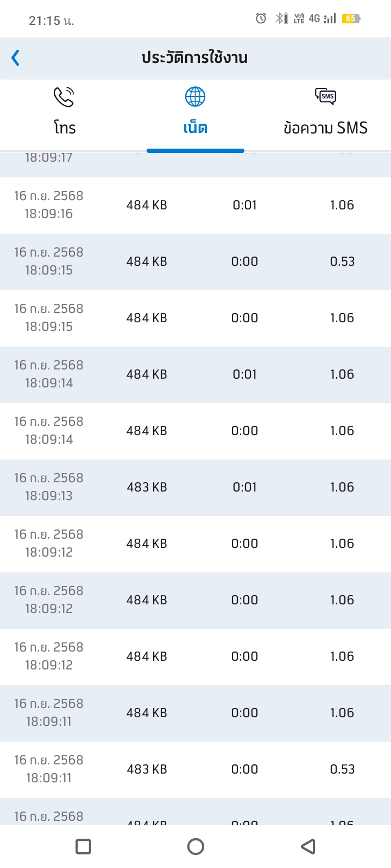Screen dimensions: 391x868
Task: Open the alarm clock status icon
Action: click(261, 18)
